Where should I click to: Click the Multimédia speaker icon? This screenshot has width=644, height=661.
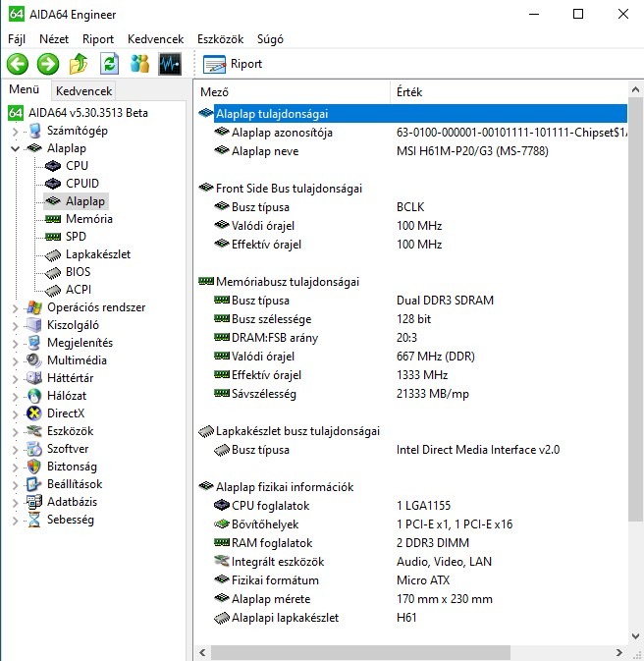(34, 360)
